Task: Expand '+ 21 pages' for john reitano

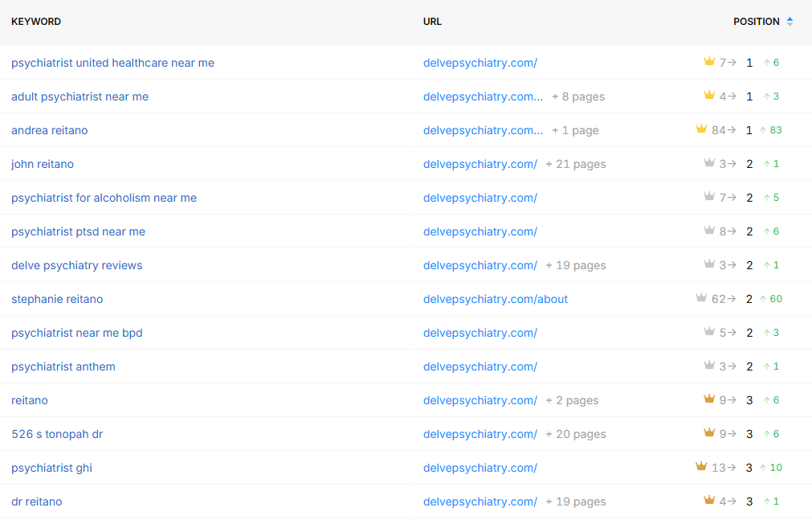Action: click(x=575, y=164)
